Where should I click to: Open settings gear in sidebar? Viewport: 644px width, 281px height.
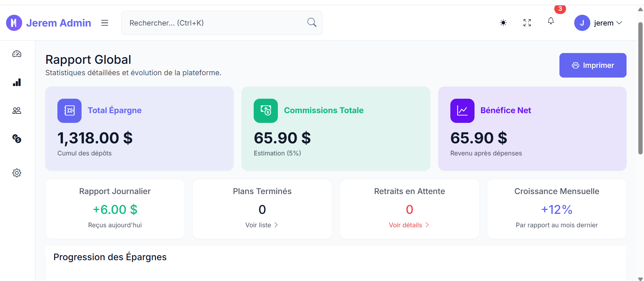point(17,173)
